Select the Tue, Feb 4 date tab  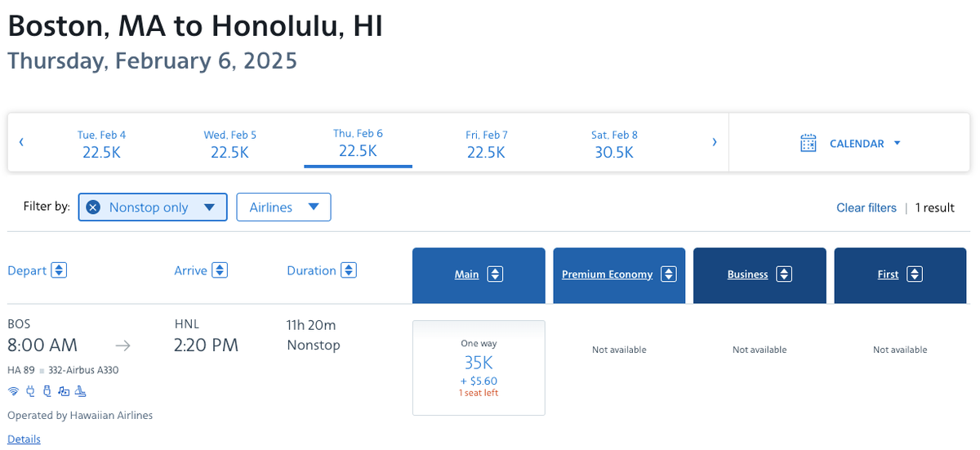tap(102, 144)
